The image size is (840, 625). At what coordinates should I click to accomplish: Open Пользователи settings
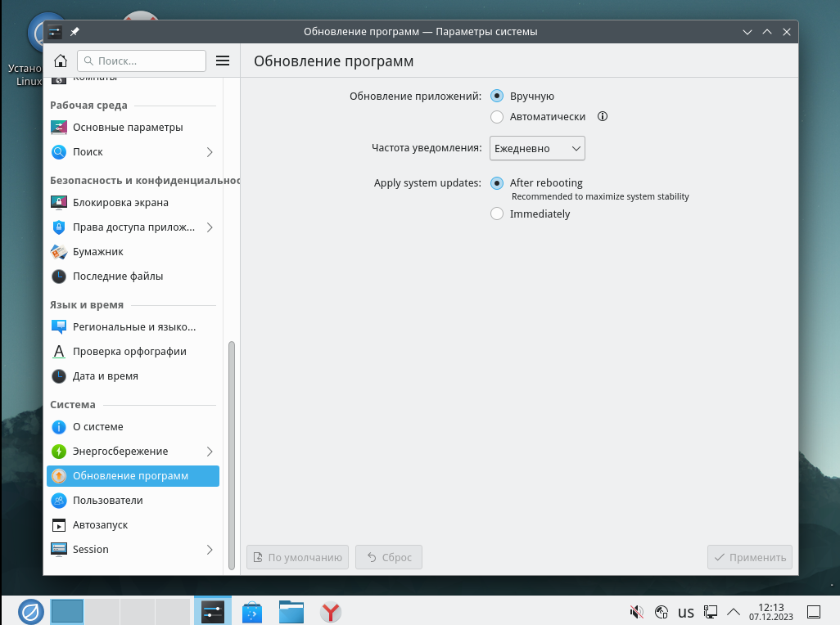133,501
